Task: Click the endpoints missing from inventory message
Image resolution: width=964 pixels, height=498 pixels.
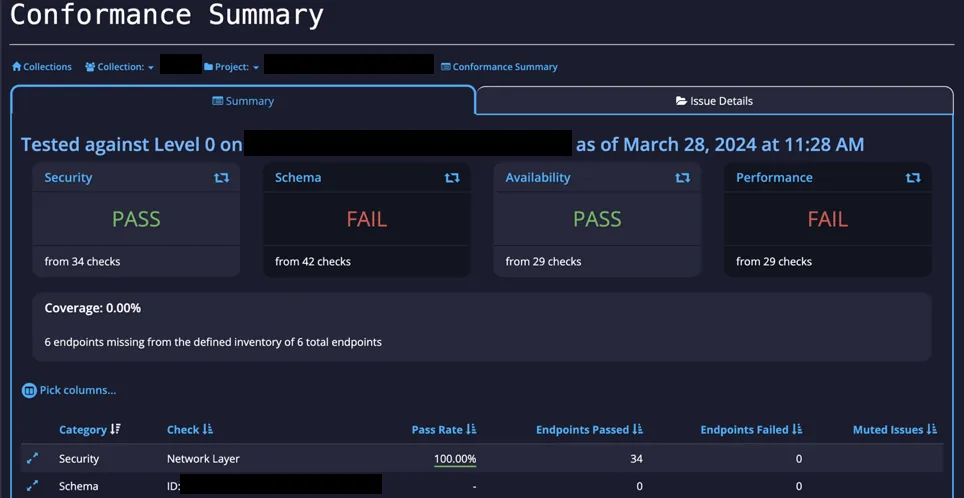Action: 213,342
